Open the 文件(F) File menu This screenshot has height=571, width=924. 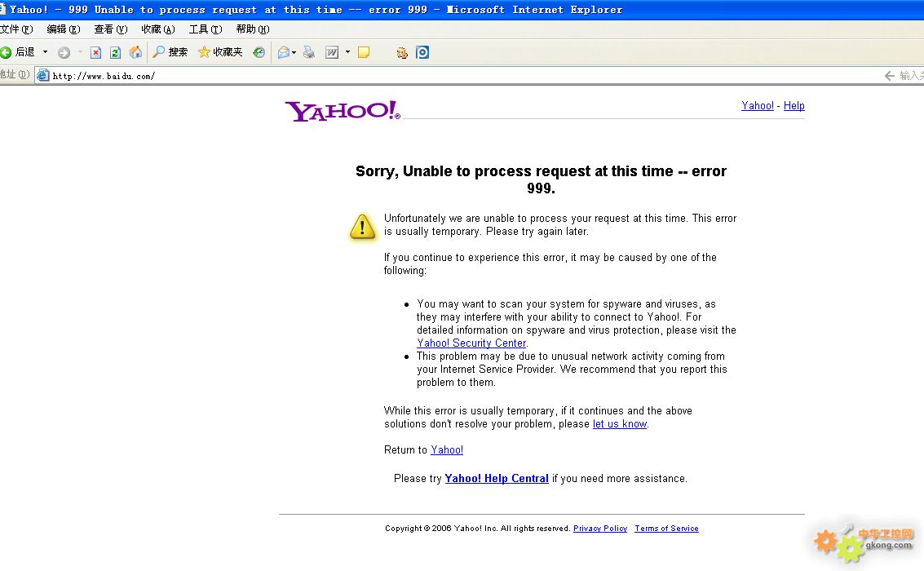(16, 29)
